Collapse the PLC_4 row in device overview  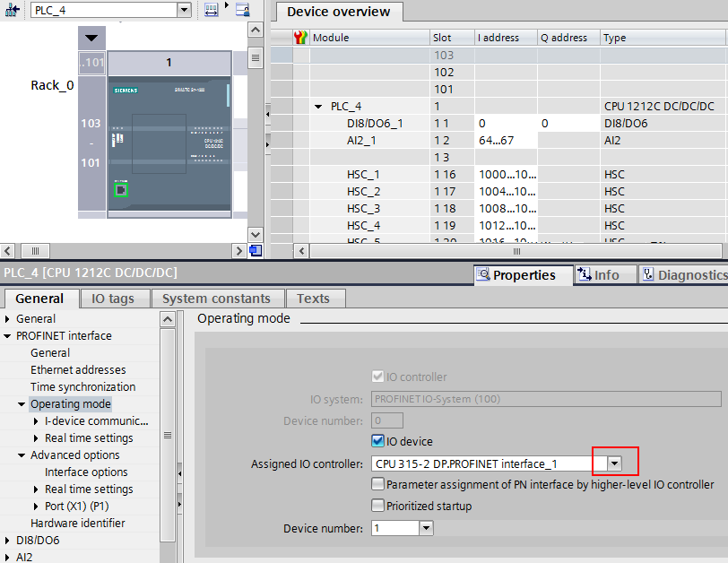tap(318, 107)
